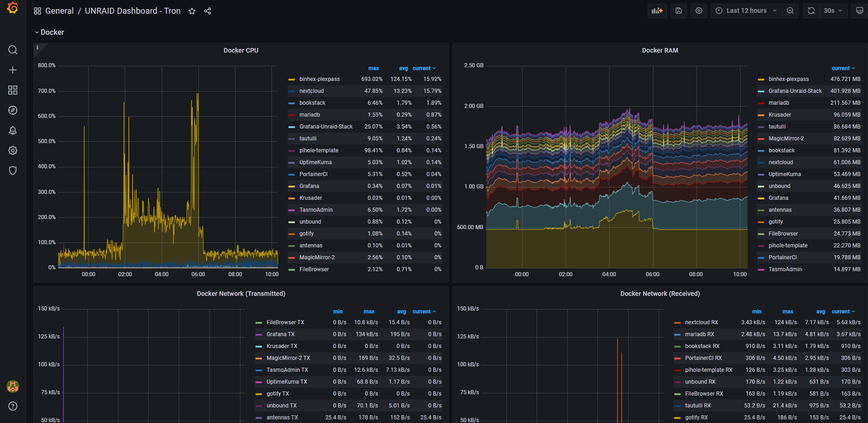The height and width of the screenshot is (423, 868).
Task: Open Docker Network (Received) panel menu
Action: 660,294
